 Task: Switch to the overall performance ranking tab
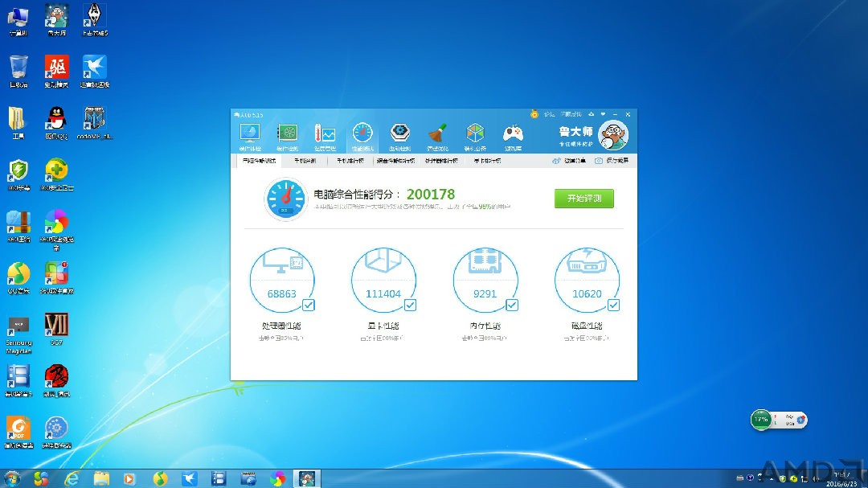[x=395, y=161]
